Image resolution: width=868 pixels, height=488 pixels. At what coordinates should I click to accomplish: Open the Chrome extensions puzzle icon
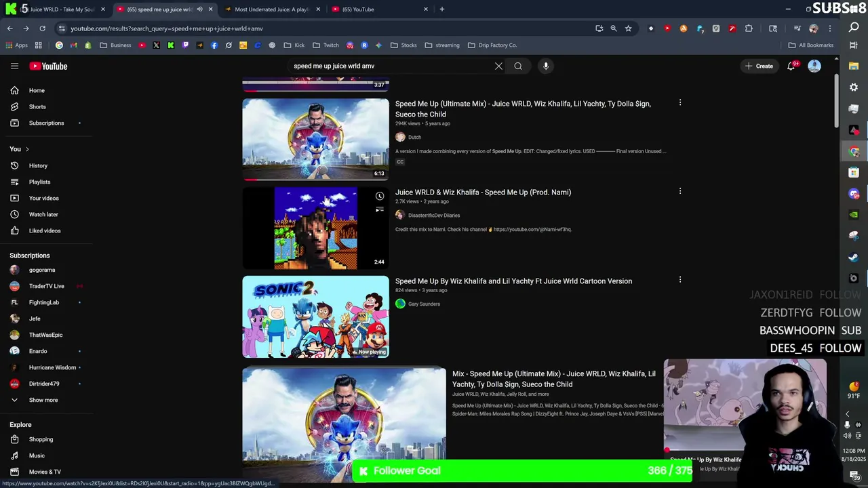(749, 28)
